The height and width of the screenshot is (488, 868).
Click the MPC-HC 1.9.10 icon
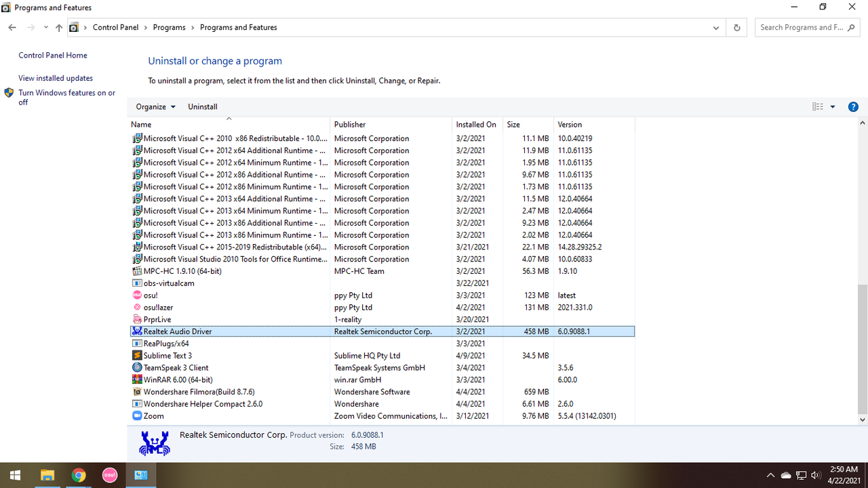point(137,271)
